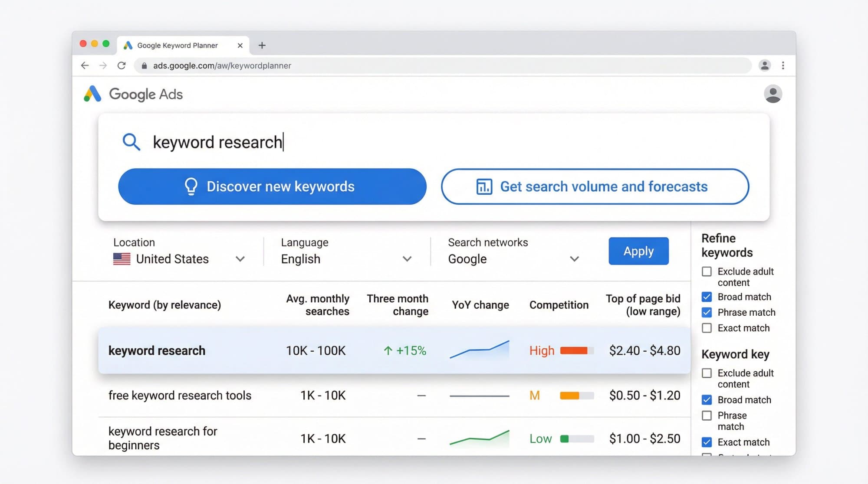Click the browser back arrow
The image size is (868, 484).
click(x=85, y=65)
